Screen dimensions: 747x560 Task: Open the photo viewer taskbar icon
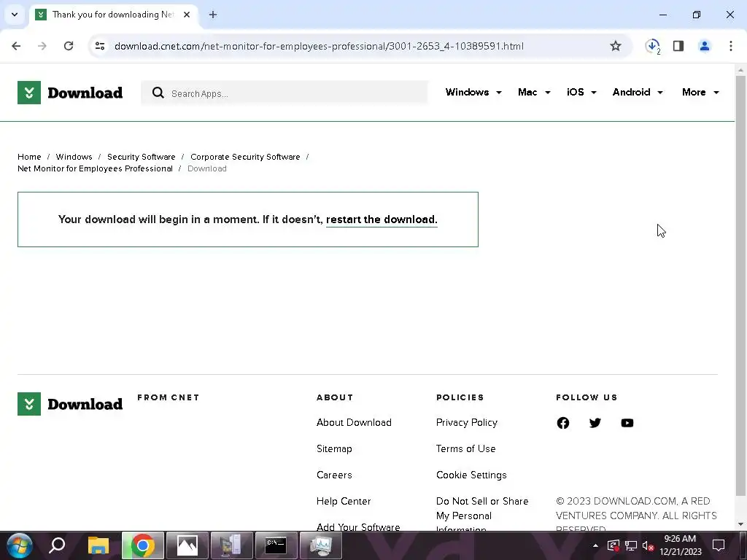(187, 545)
